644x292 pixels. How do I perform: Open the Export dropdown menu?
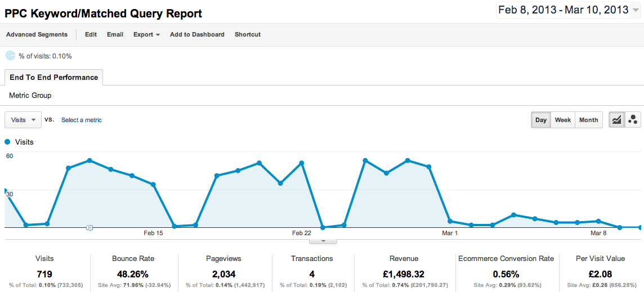pyautogui.click(x=146, y=35)
